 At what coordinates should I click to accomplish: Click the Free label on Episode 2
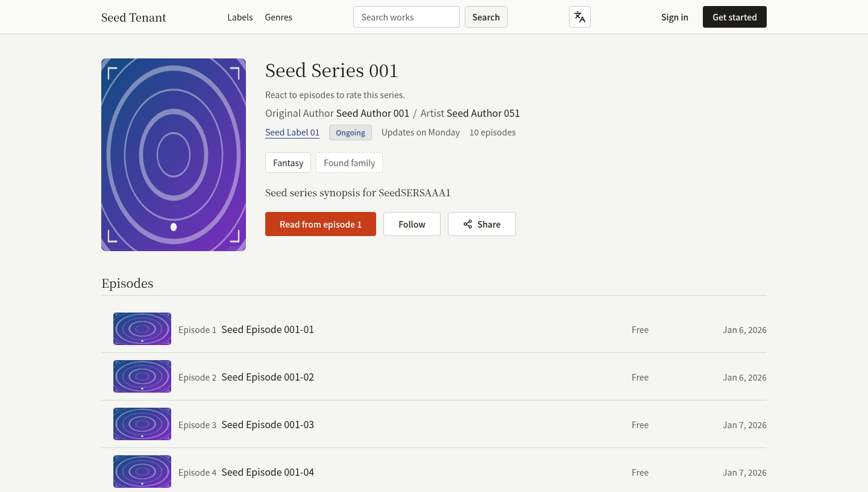click(x=640, y=378)
